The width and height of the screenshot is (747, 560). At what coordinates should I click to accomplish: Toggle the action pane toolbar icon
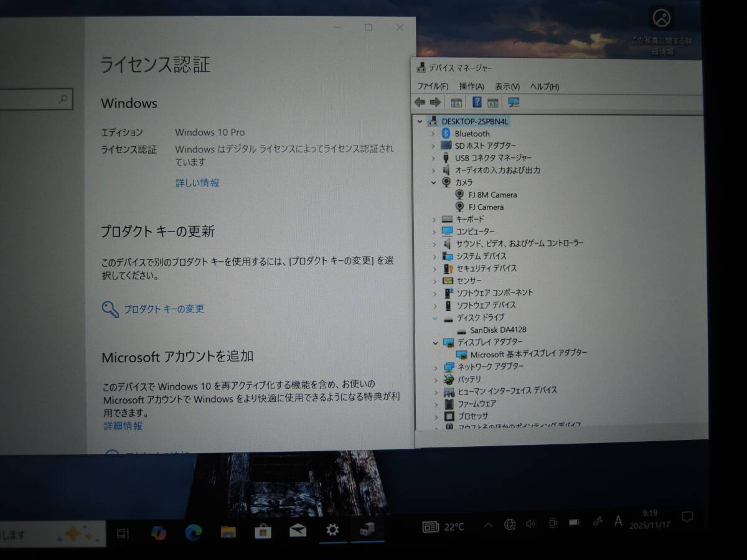pos(493,102)
